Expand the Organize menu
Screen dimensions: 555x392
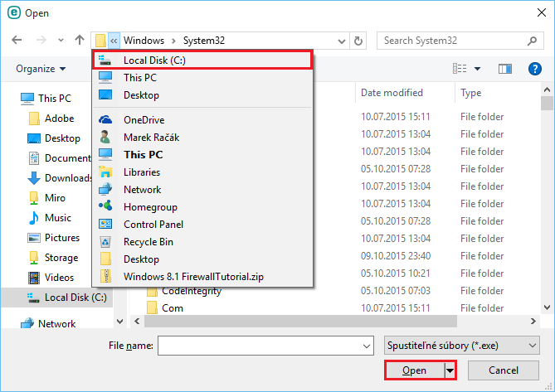(x=41, y=69)
